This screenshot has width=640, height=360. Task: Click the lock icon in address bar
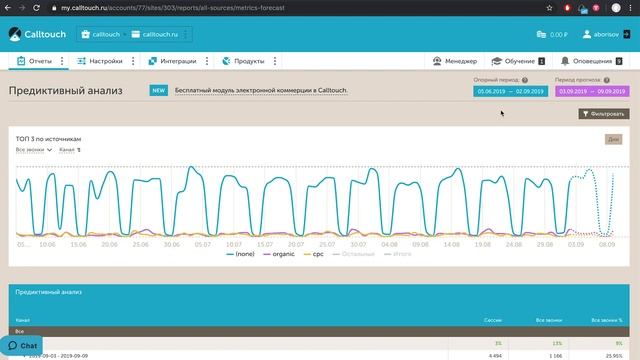[x=54, y=8]
